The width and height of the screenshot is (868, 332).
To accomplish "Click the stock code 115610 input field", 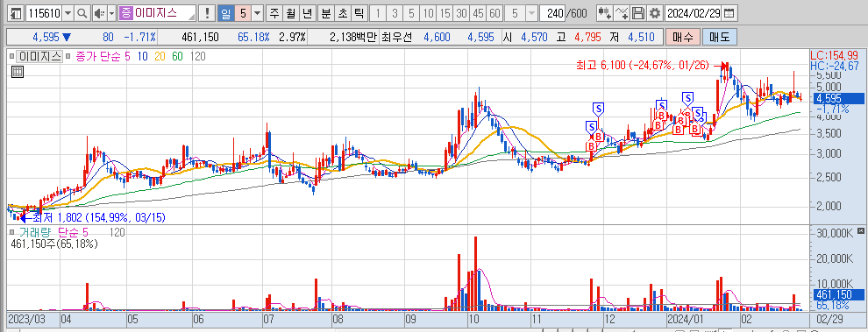I will [44, 13].
